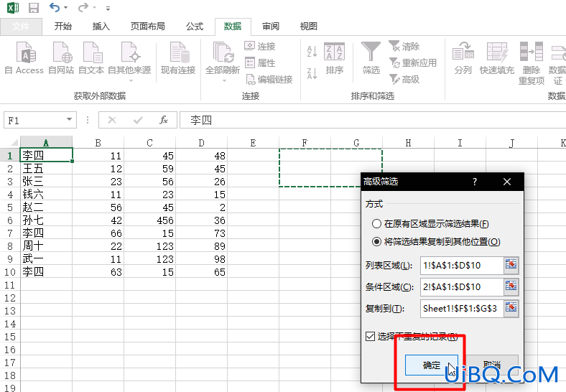The image size is (566, 392).
Task: Save the workbook with the floppy icon
Action: tap(34, 8)
